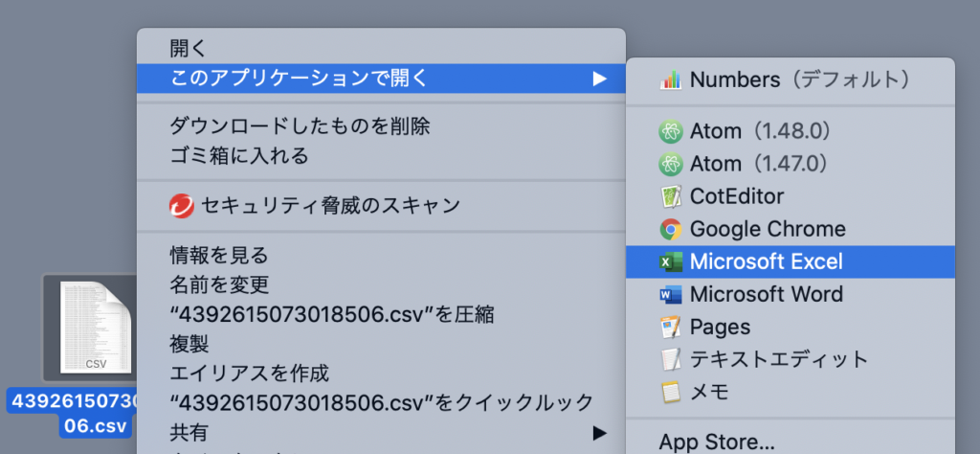Open file with Microsoft Word label

pyautogui.click(x=767, y=294)
